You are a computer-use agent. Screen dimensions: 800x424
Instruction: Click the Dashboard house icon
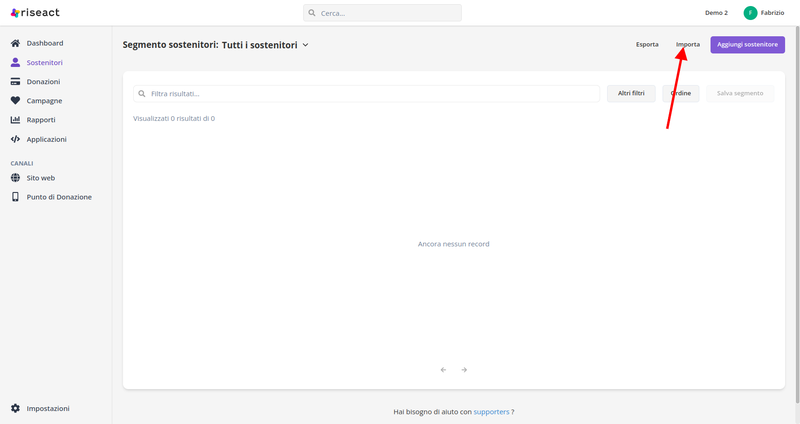click(15, 44)
